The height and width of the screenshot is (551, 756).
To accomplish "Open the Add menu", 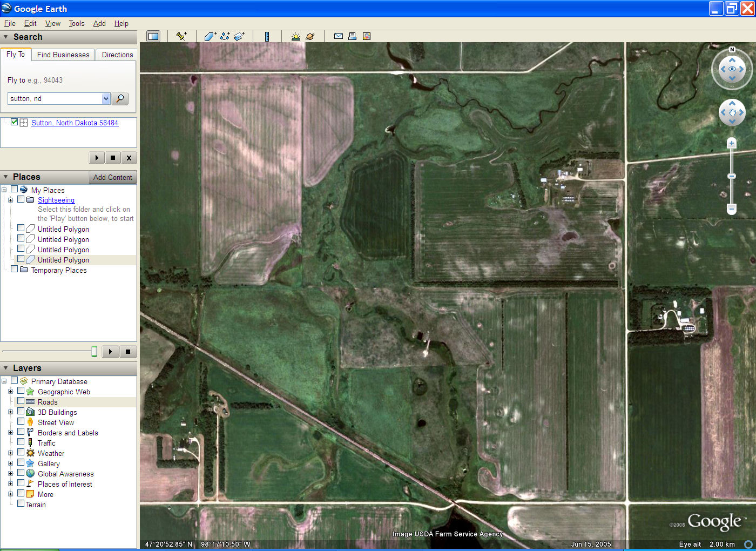I will (99, 23).
